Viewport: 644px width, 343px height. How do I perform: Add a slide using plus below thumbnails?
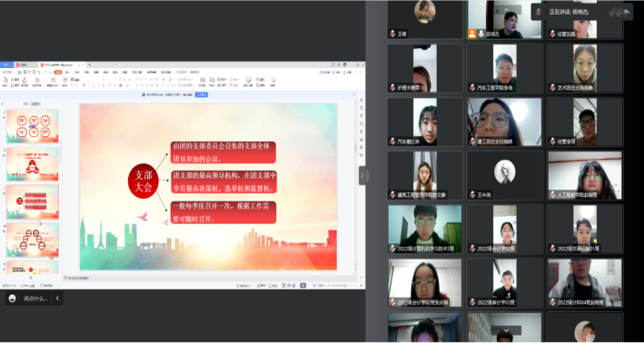click(31, 278)
